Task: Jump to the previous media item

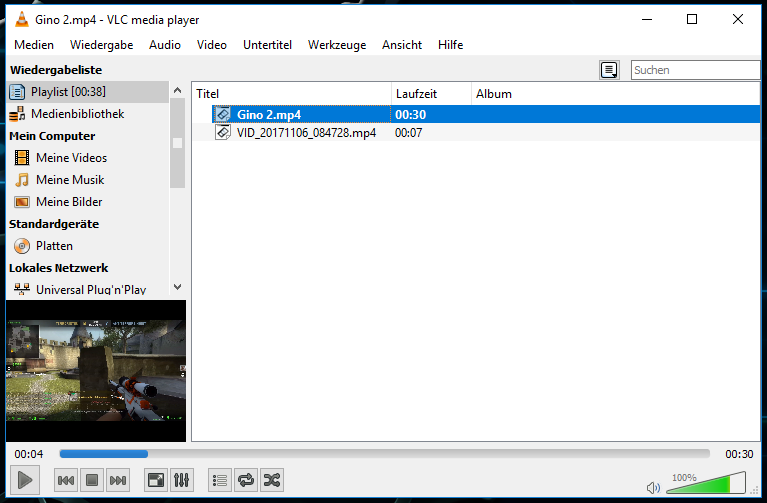Action: tap(66, 480)
